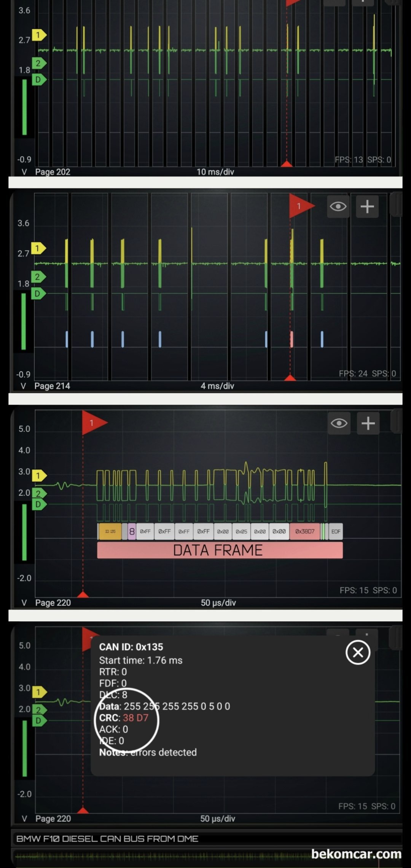The height and width of the screenshot is (868, 411).
Task: Open the pink DATA FRAME bar
Action: pos(220,550)
